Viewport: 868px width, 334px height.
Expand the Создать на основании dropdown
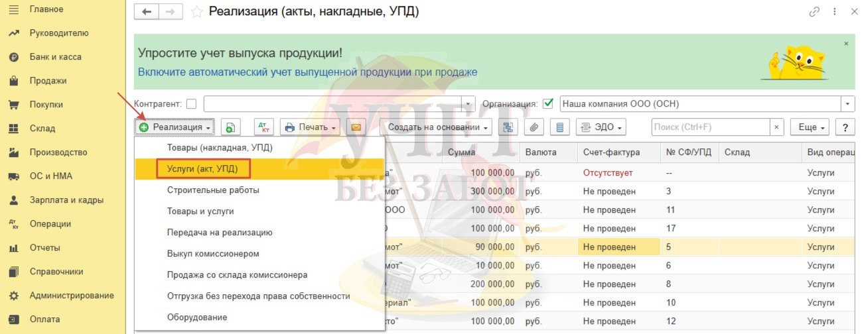439,127
